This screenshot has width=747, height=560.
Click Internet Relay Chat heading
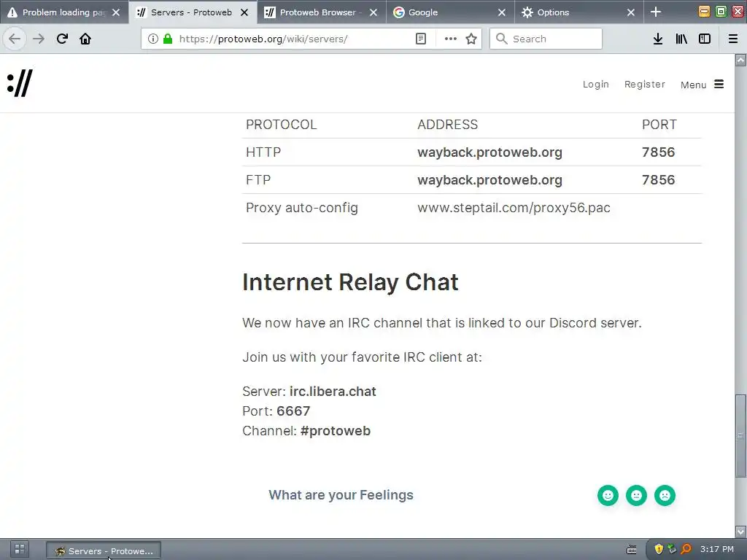point(350,282)
